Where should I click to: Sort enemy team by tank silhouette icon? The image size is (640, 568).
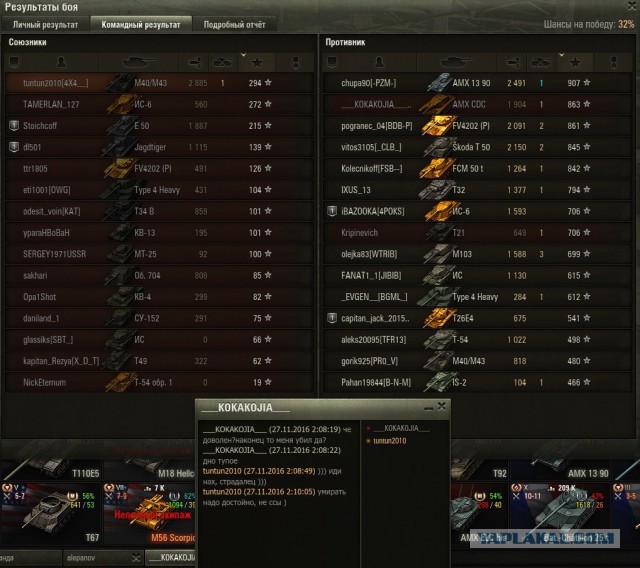pyautogui.click(x=457, y=62)
